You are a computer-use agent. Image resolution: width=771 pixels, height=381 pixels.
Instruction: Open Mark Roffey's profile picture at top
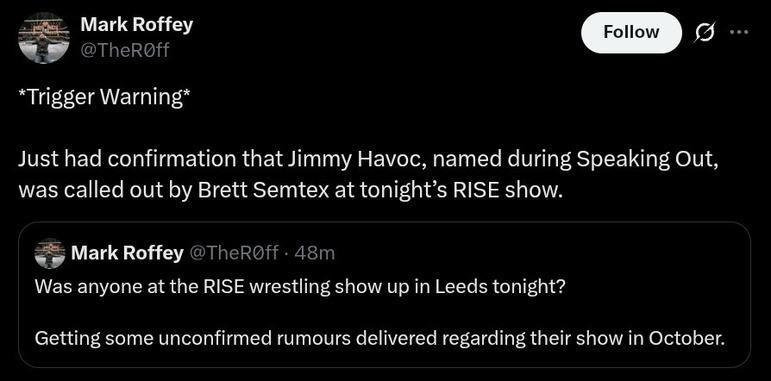pyautogui.click(x=43, y=38)
